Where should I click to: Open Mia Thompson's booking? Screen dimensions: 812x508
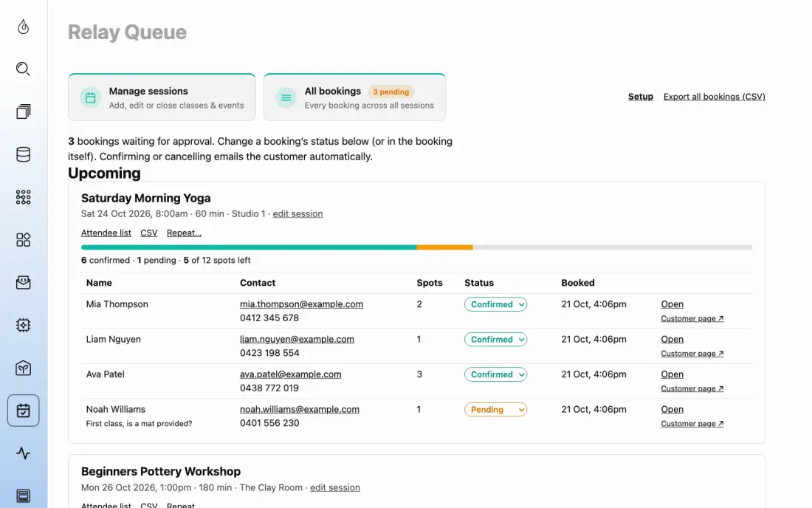coord(672,304)
